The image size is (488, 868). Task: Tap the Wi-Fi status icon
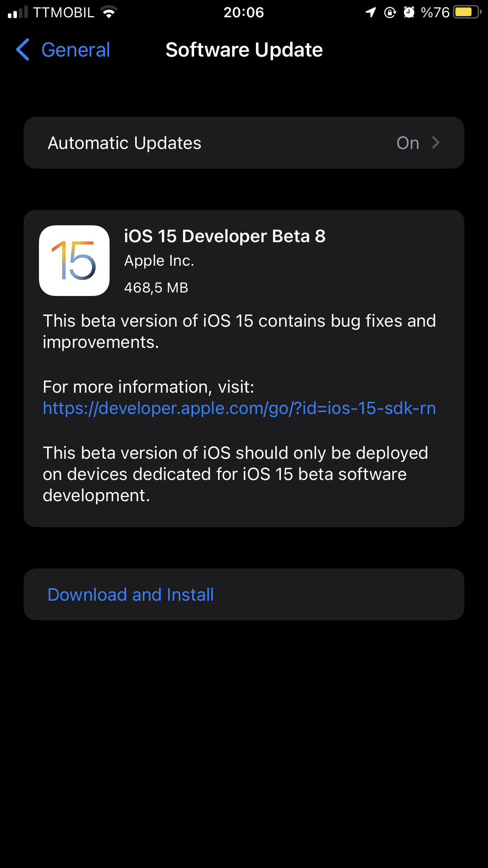(x=109, y=12)
